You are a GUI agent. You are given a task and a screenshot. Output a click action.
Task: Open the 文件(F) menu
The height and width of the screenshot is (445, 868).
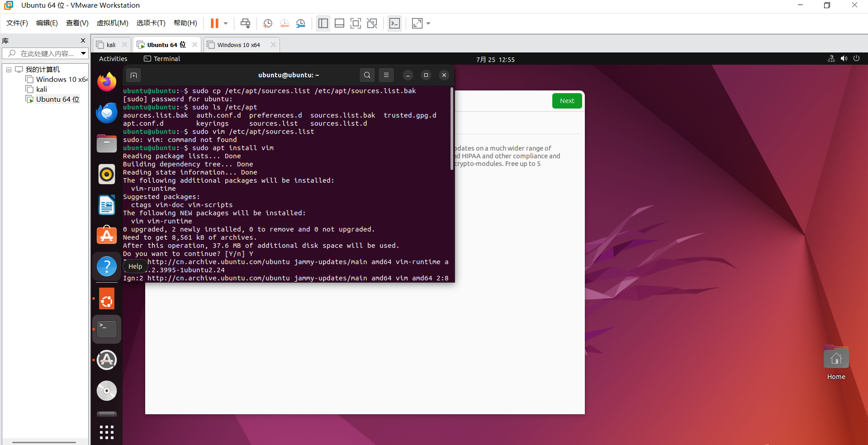[x=17, y=23]
